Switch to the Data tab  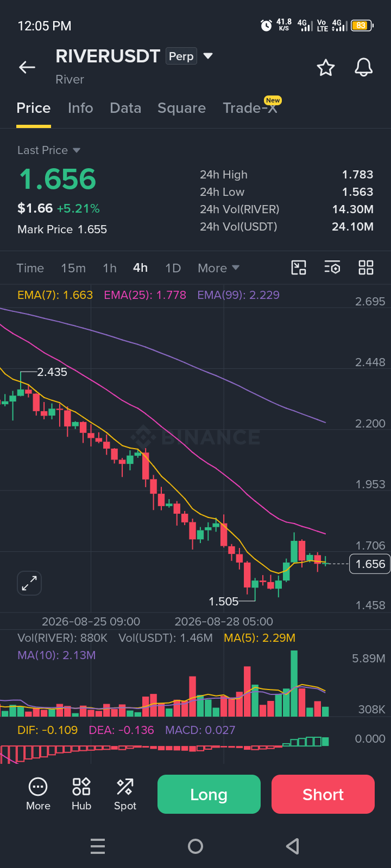tap(125, 108)
